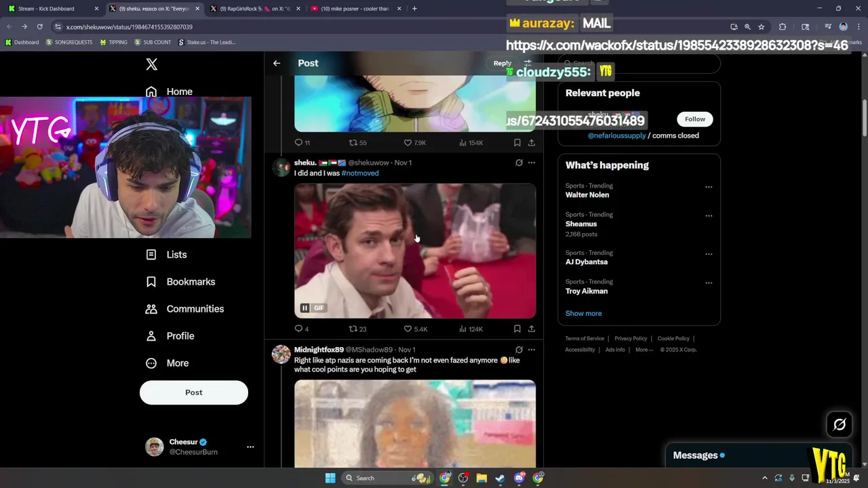The image size is (868, 488).
Task: Show hidden system tray icons
Action: [764, 478]
